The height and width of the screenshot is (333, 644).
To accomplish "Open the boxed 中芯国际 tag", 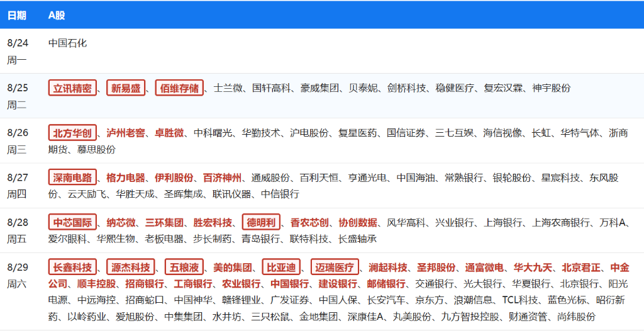I will tap(72, 222).
